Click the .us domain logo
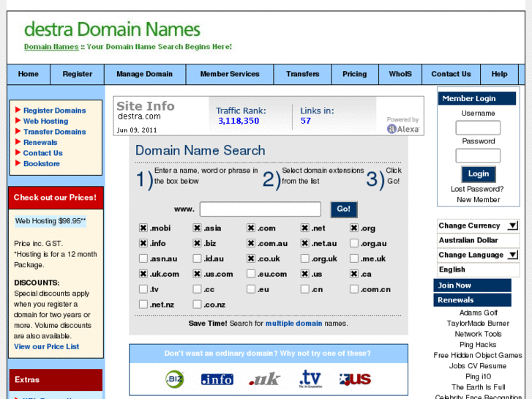This screenshot has width=532, height=399. click(355, 379)
